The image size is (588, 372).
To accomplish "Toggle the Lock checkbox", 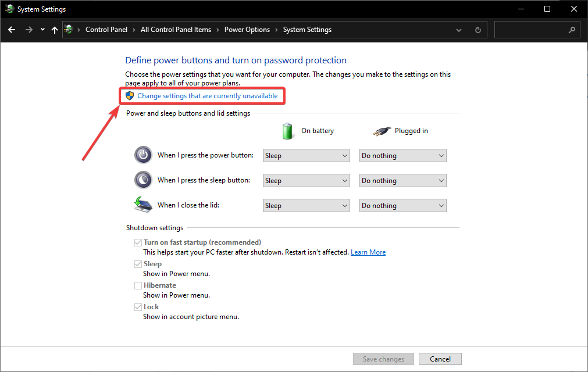I will 138,307.
